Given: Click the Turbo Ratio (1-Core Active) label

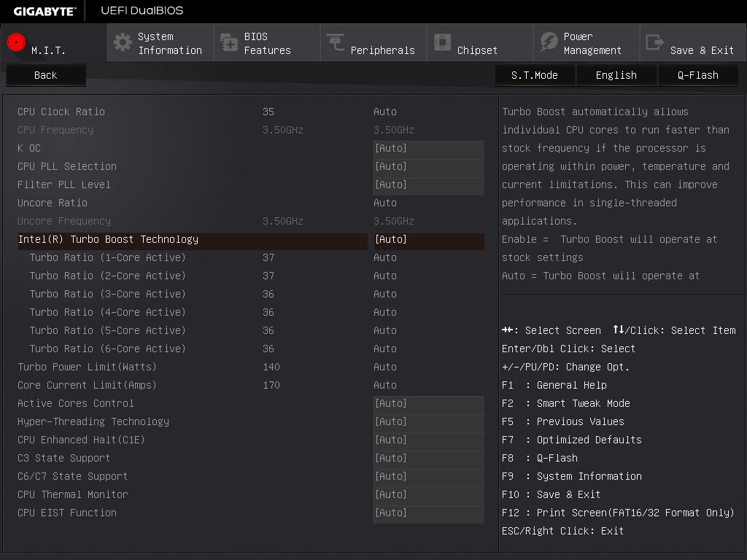Looking at the screenshot, I should point(107,257).
